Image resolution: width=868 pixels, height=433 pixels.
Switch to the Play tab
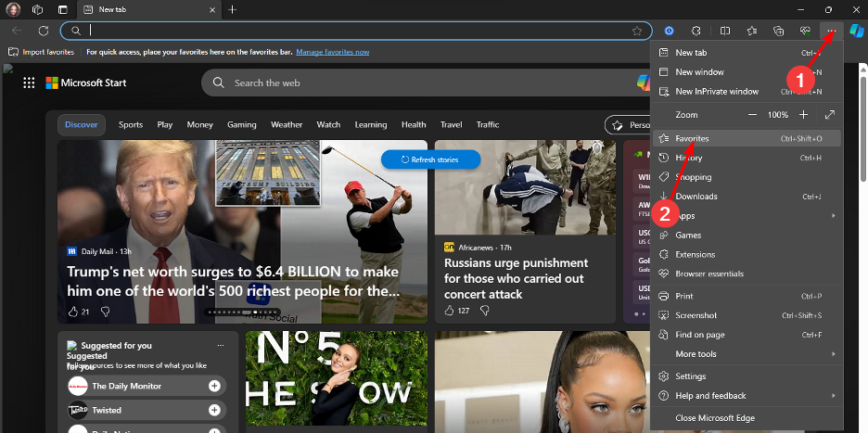[164, 125]
